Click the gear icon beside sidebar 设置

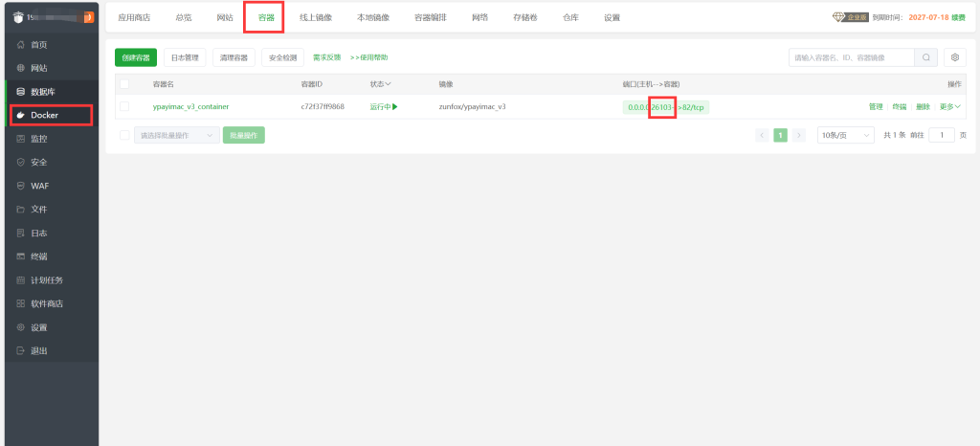[21, 327]
